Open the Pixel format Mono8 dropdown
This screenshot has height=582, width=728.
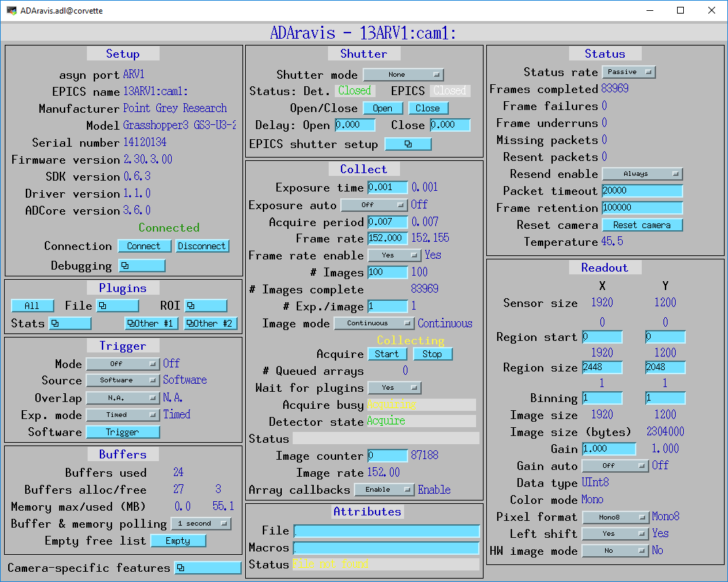click(x=615, y=517)
